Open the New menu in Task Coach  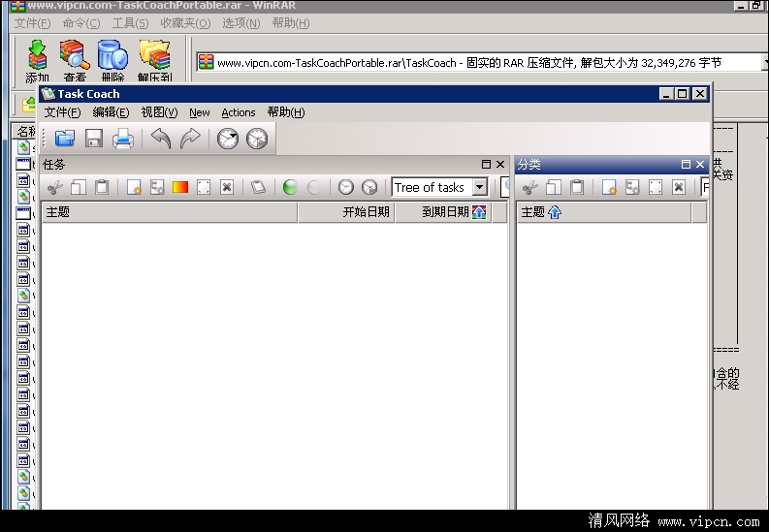coord(199,112)
